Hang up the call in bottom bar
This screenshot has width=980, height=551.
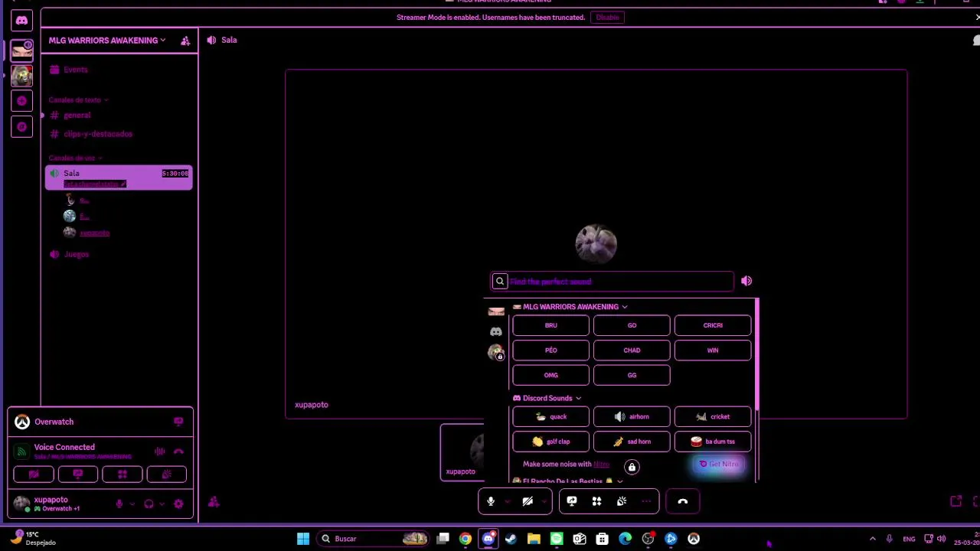pos(683,501)
